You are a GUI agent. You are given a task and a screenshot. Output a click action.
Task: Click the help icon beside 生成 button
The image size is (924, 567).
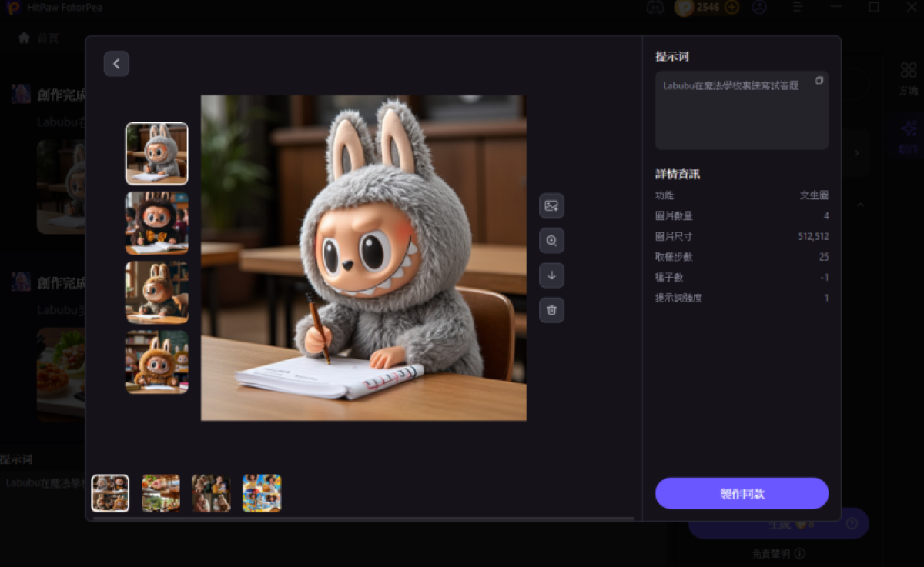(x=852, y=524)
